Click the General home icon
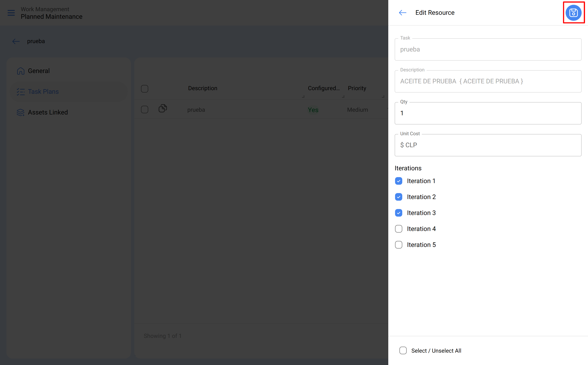Screen dimensions: 588x365 coord(21,71)
